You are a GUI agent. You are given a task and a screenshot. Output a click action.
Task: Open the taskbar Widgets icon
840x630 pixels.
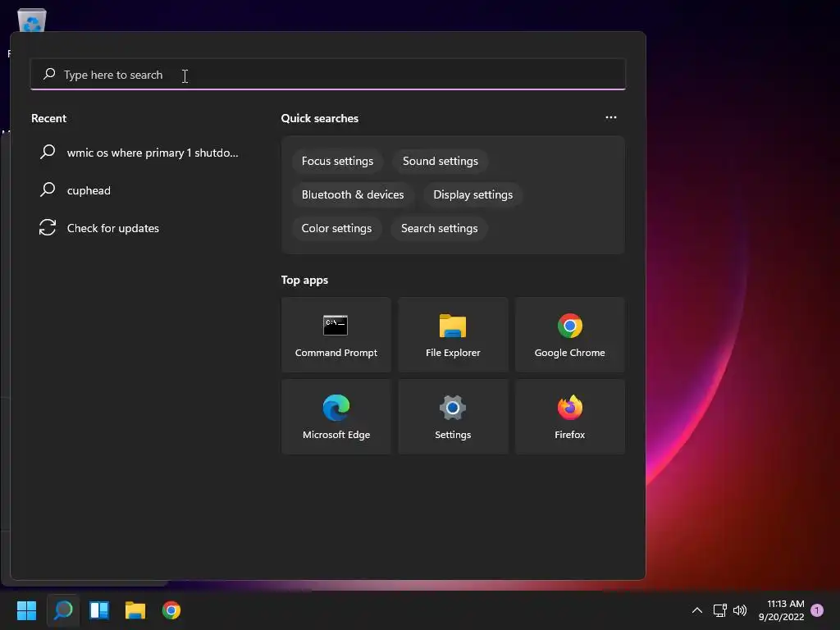click(x=99, y=610)
